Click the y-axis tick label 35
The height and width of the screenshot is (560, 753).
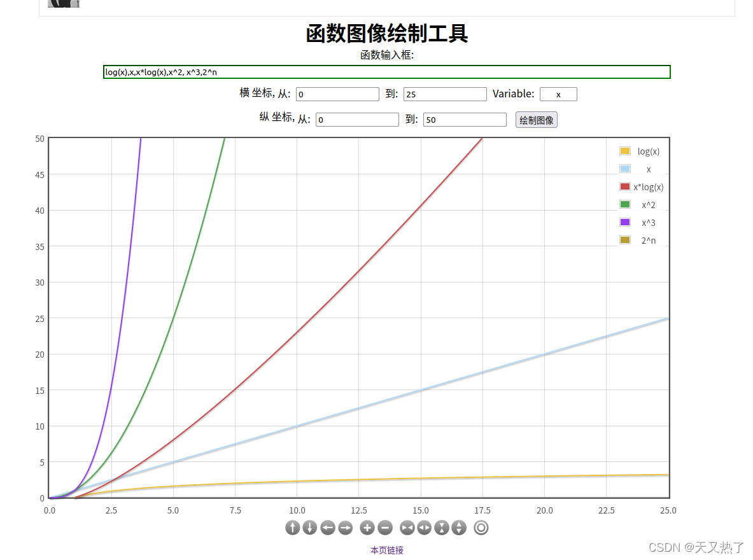[x=40, y=247]
